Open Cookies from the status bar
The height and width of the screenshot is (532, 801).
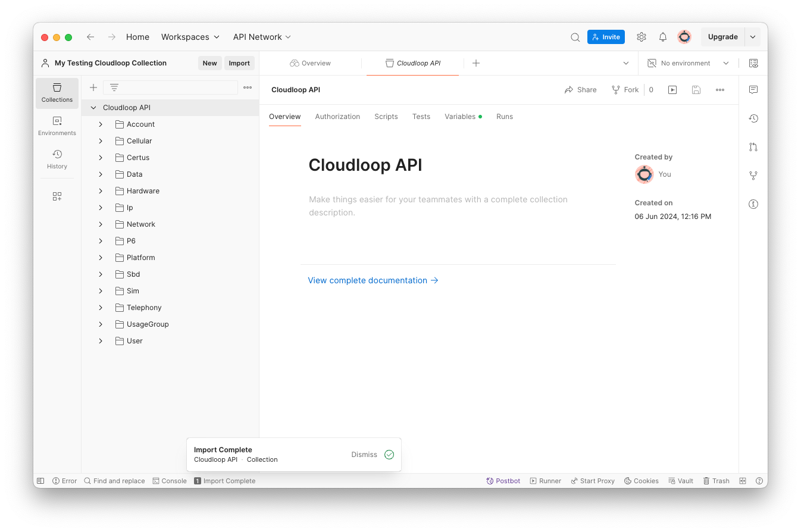pyautogui.click(x=641, y=481)
